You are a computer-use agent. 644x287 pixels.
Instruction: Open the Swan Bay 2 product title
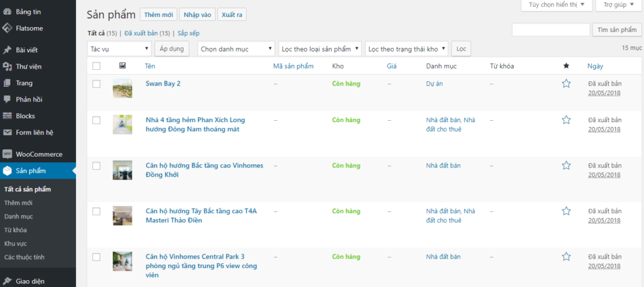click(x=163, y=84)
